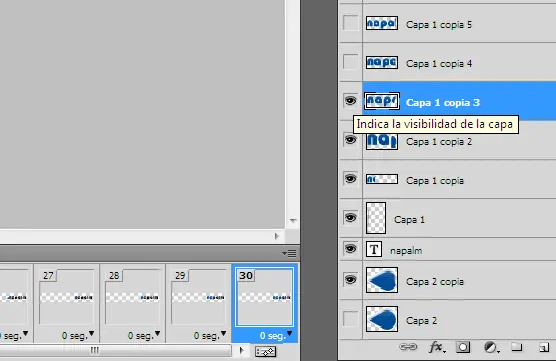Click the animation frames horizontal scrollbar thumb
This screenshot has height=361, width=556.
pyautogui.click(x=94, y=350)
